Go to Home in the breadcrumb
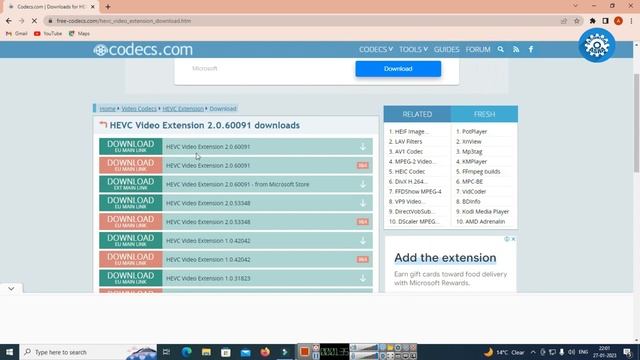Viewport: 640px width, 360px height. (x=107, y=109)
